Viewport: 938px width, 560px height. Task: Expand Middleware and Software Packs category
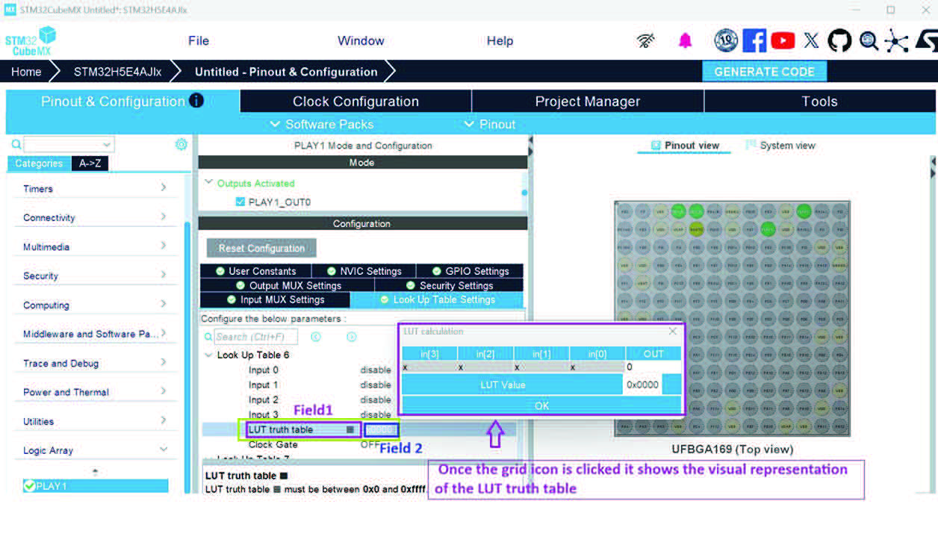[163, 334]
